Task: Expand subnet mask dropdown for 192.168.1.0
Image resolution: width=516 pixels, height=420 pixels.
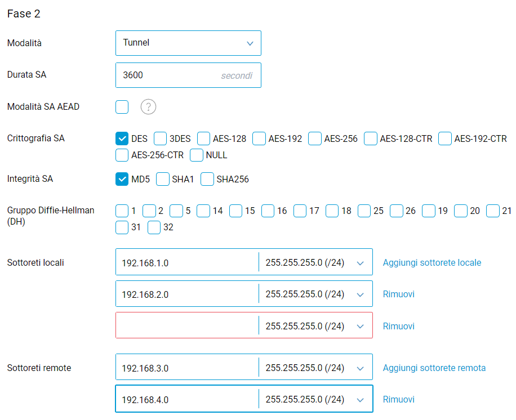Action: click(x=315, y=262)
